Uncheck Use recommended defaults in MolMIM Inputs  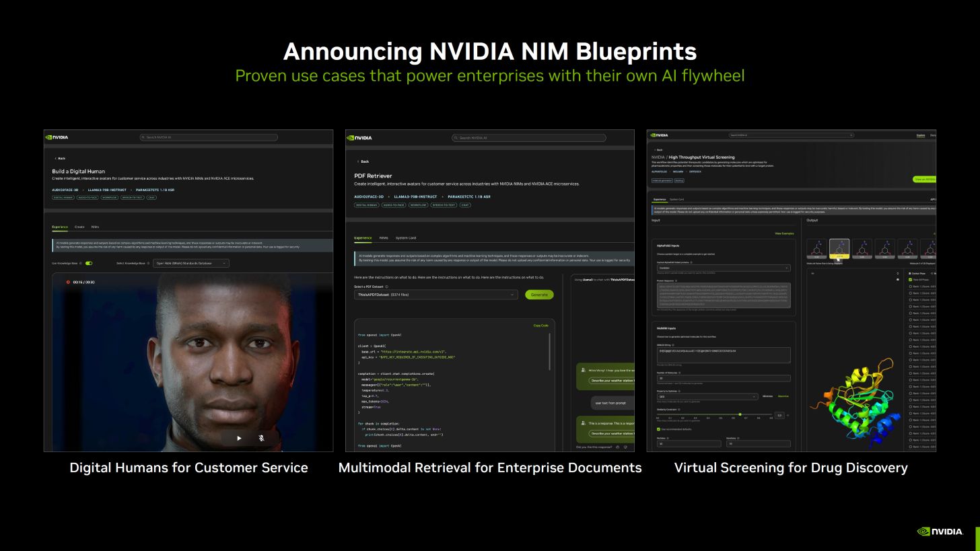coord(658,429)
